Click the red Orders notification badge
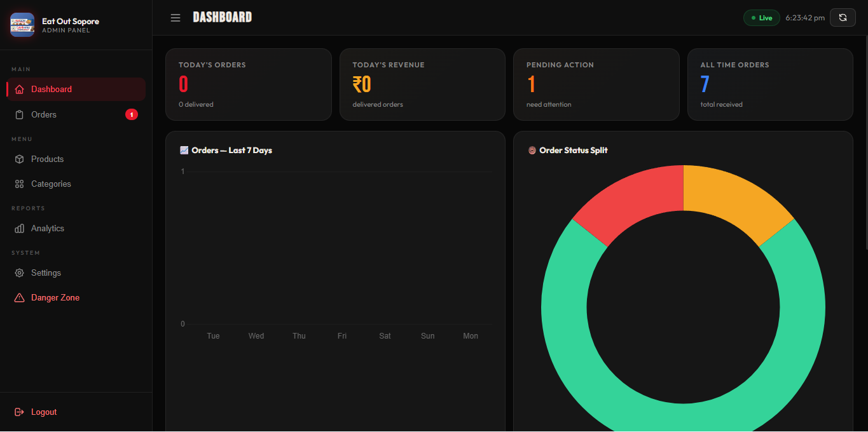 (131, 115)
